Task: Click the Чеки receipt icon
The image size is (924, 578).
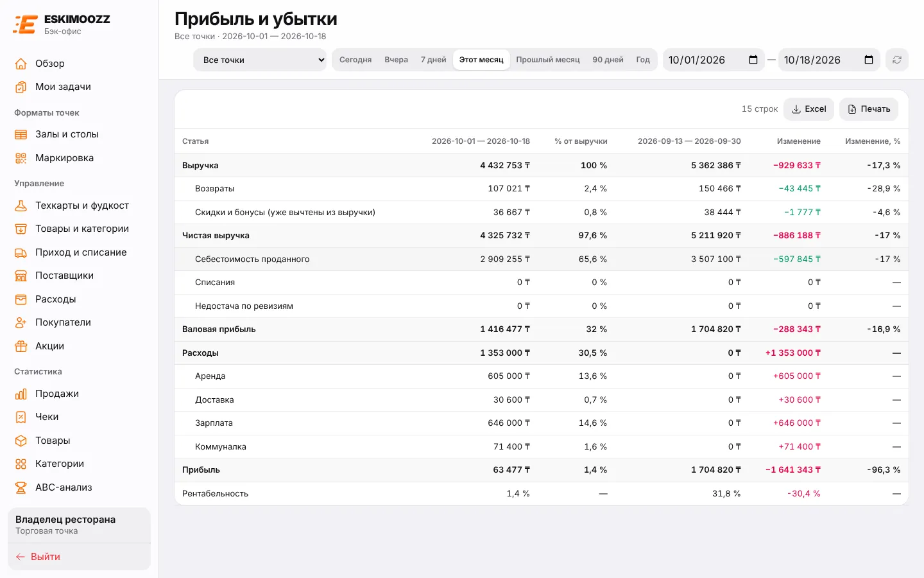Action: [21, 417]
